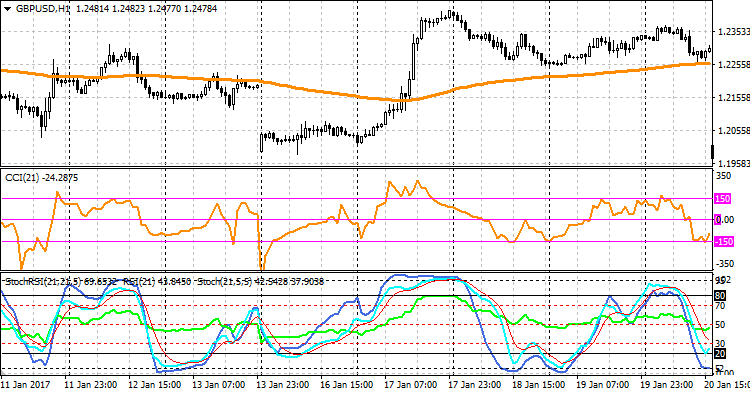The width and height of the screenshot is (750, 394).
Task: Click the 70 oscillator level label
Action: [720, 306]
